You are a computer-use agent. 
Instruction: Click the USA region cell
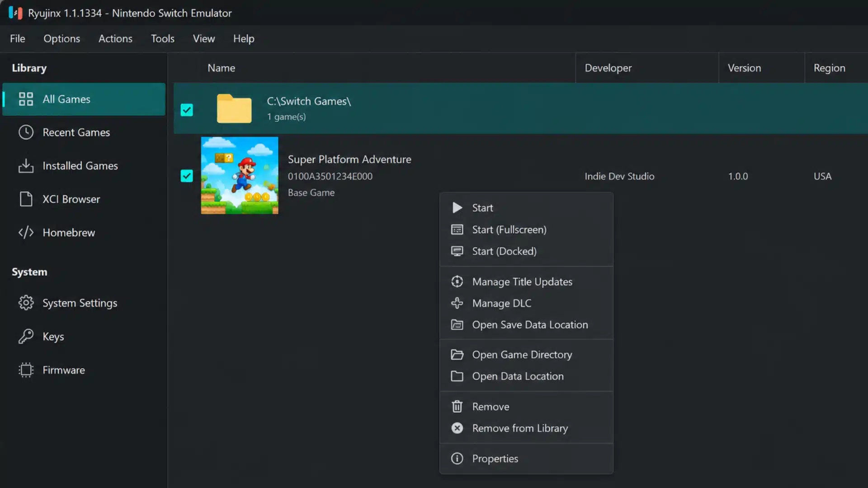coord(822,176)
